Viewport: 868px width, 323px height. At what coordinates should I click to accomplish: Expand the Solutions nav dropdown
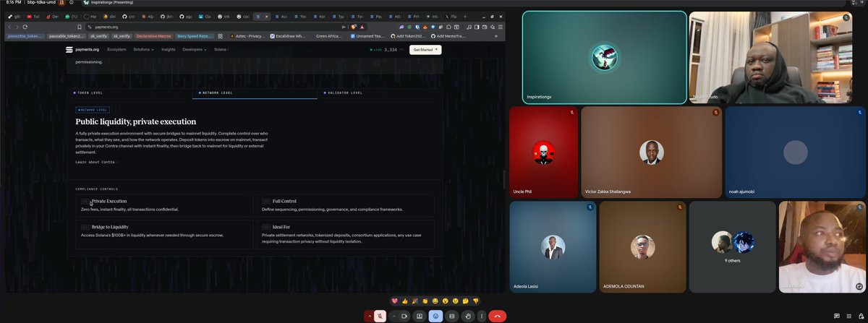(x=143, y=50)
